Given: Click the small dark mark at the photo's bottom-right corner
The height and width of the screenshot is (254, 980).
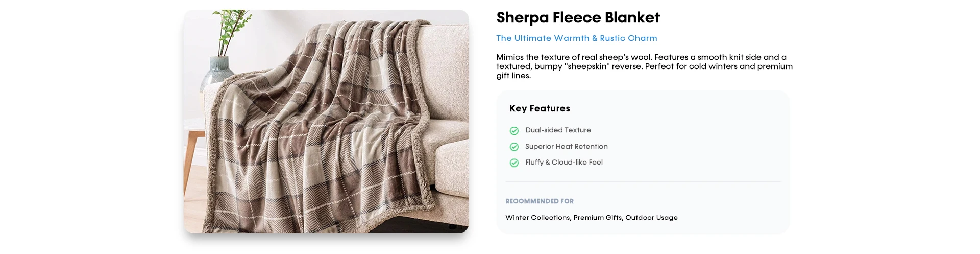Looking at the screenshot, I should pos(452,226).
